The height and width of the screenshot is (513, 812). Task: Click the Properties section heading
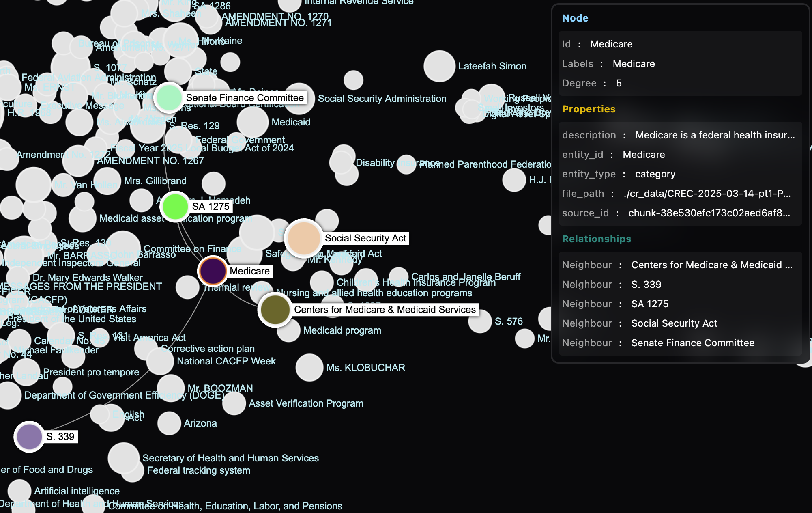click(589, 109)
